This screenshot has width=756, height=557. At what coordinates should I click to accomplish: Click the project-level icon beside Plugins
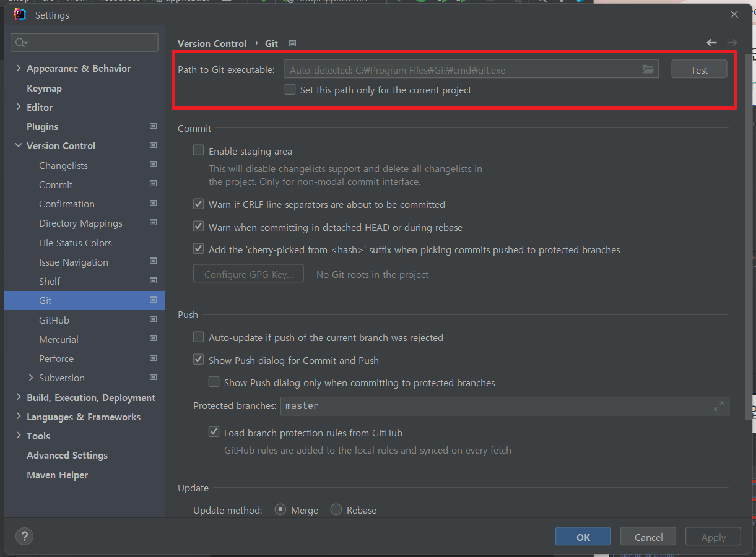click(153, 126)
